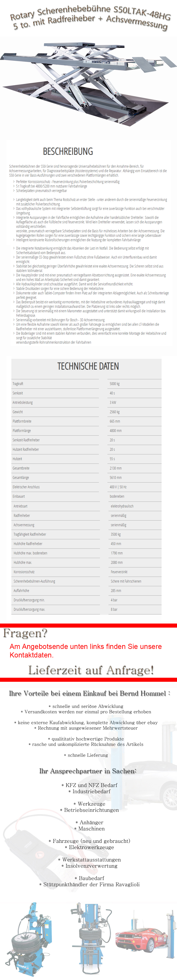Click the bullet arrow before "Stabile Drucktasten"
177x980 pixels.
click(x=14, y=288)
